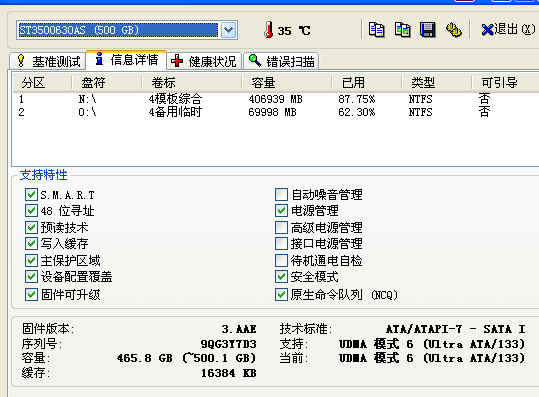This screenshot has width=539, height=397.
Task: Click the copy text to clipboard icon
Action: [x=376, y=30]
